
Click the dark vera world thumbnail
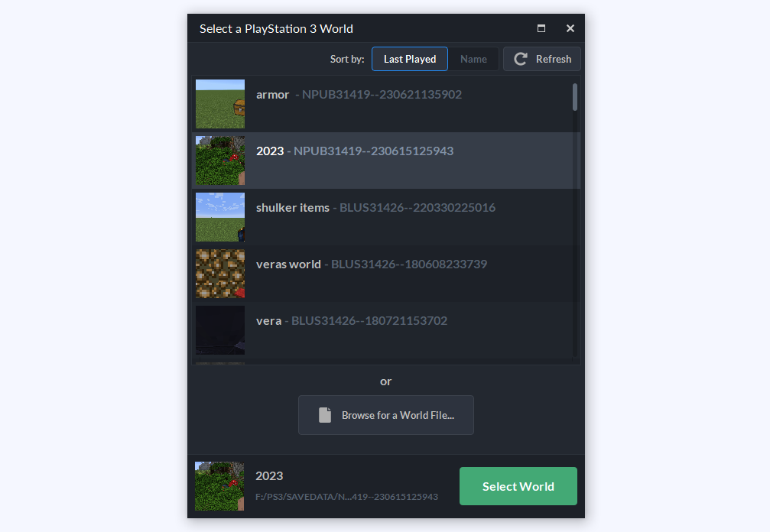click(220, 329)
